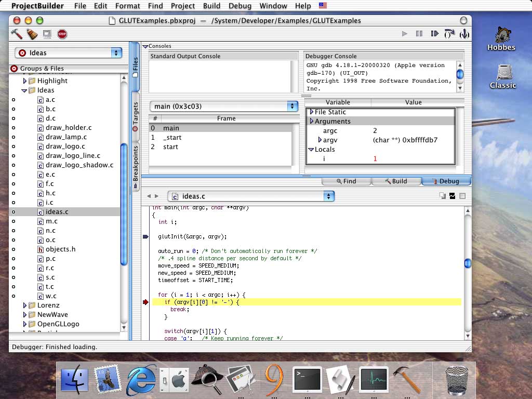
Task: Click the forward navigation arrow beside ideas.c
Action: [156, 196]
